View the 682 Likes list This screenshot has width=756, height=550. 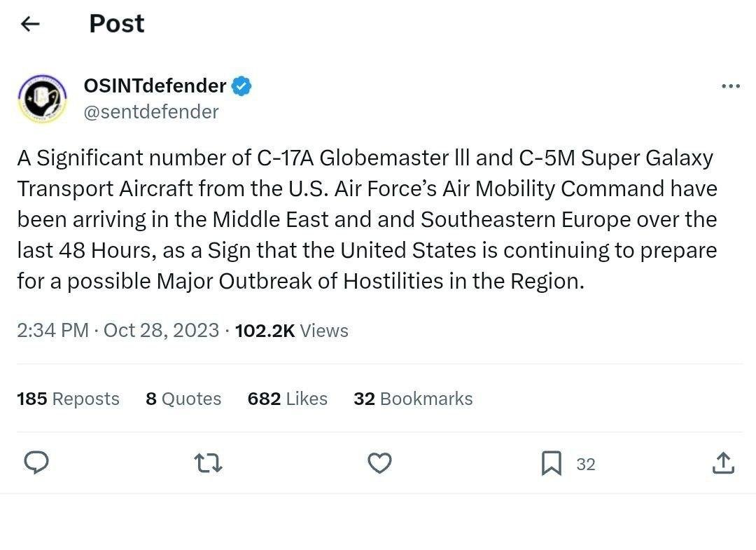click(x=287, y=399)
